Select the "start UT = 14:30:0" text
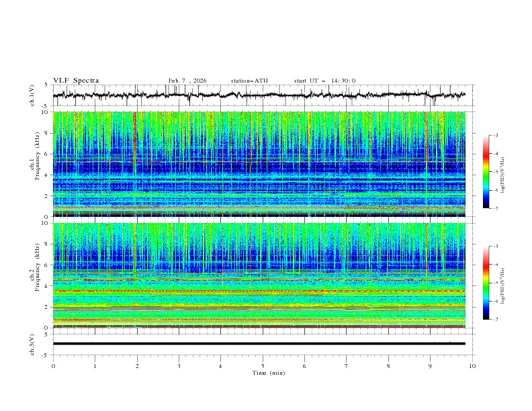532x411 pixels. coord(324,81)
